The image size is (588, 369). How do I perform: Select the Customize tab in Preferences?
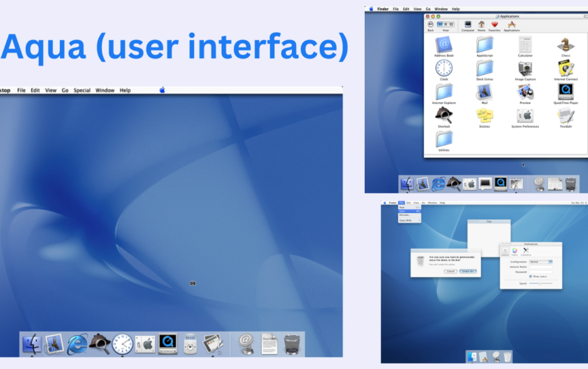526,252
